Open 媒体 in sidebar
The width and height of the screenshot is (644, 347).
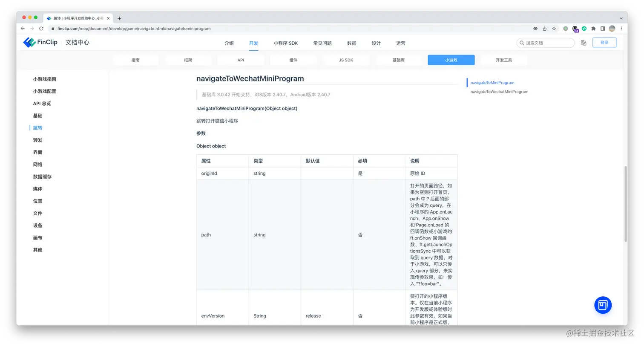click(38, 189)
